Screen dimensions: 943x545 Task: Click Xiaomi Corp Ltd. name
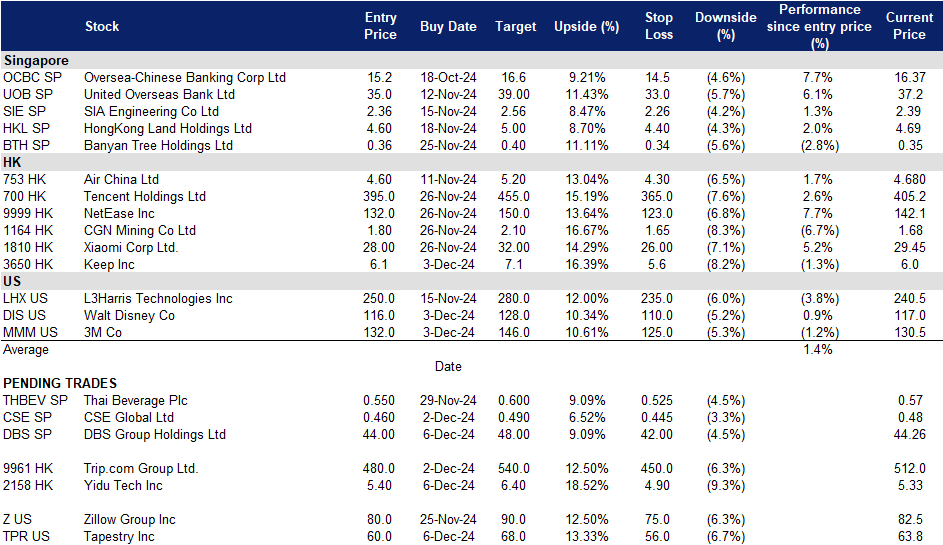coord(131,247)
